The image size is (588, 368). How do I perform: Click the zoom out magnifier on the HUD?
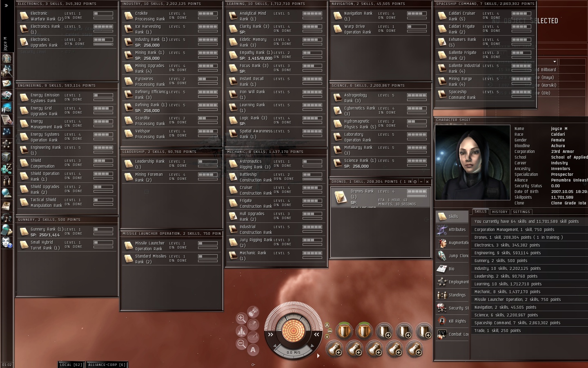click(x=241, y=344)
